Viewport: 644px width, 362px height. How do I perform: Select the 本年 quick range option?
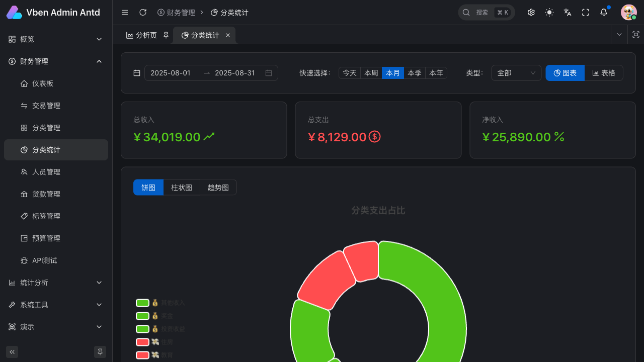tap(436, 73)
